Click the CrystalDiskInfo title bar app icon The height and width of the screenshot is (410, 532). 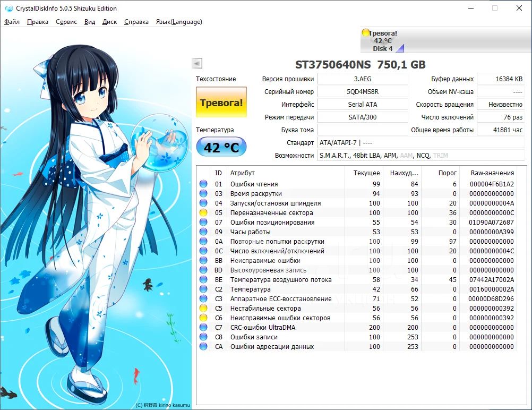(x=9, y=8)
